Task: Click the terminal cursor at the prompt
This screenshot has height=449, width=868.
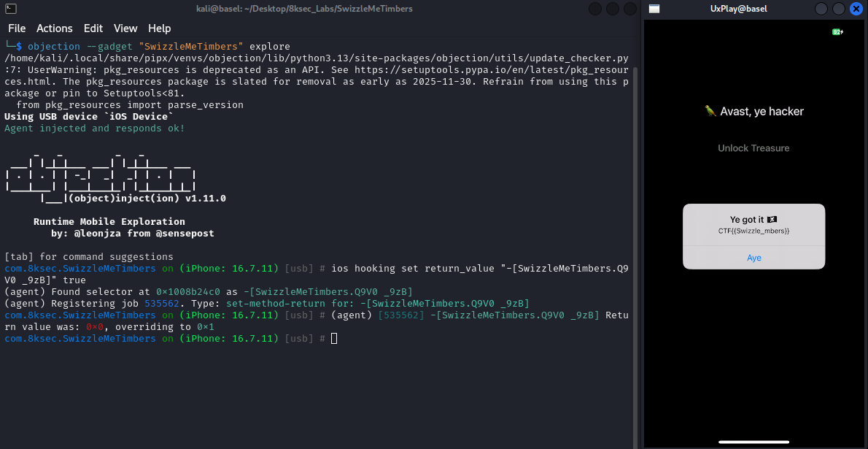Action: click(334, 339)
